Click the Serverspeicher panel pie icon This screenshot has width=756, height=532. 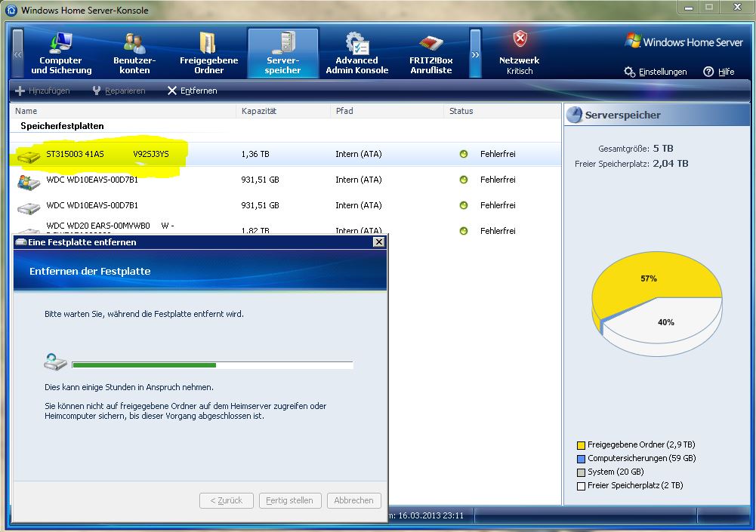coord(574,115)
